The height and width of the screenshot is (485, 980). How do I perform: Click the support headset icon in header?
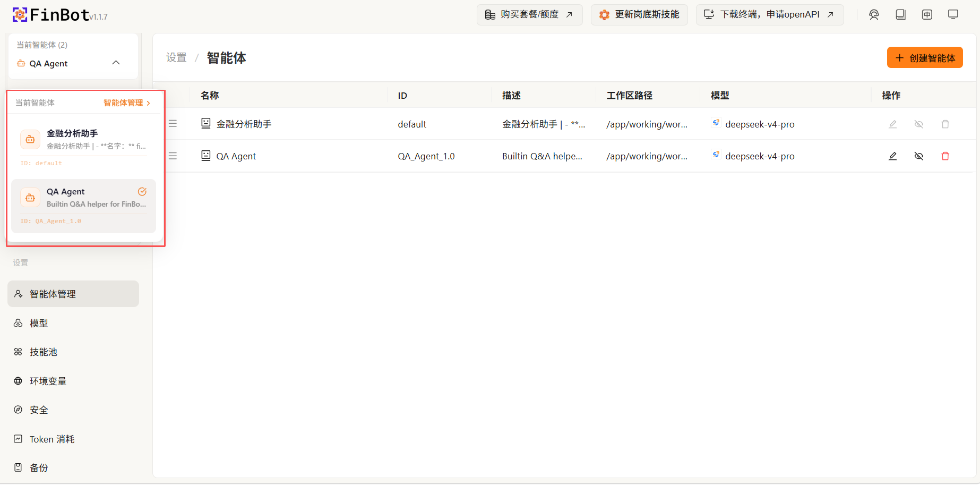[874, 15]
